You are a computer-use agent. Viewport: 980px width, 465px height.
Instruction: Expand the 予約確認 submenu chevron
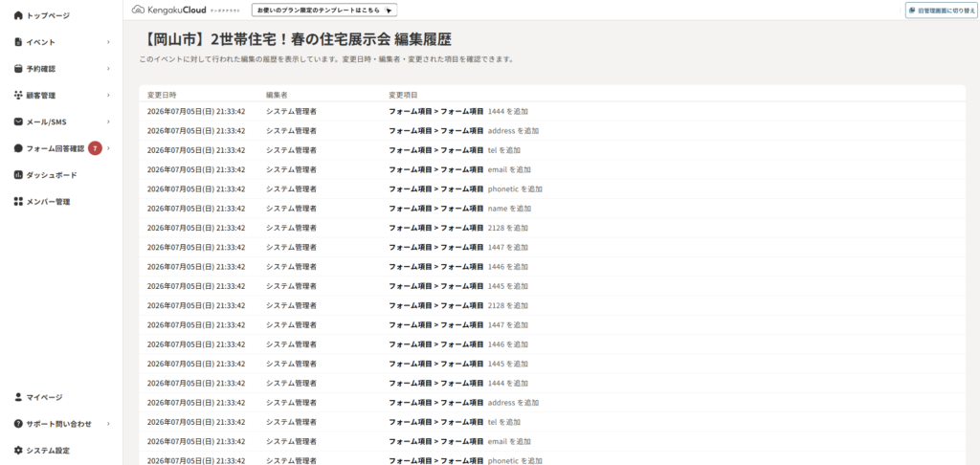[x=108, y=69]
